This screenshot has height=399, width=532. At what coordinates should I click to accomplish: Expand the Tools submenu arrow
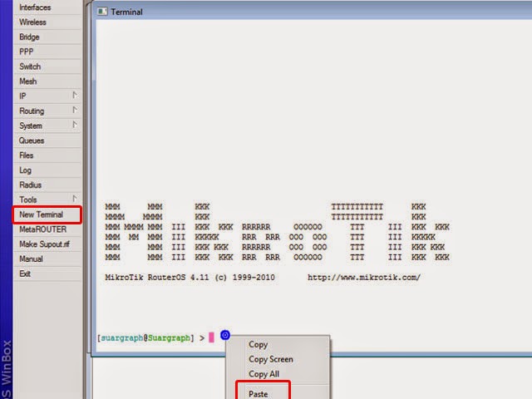(75, 199)
